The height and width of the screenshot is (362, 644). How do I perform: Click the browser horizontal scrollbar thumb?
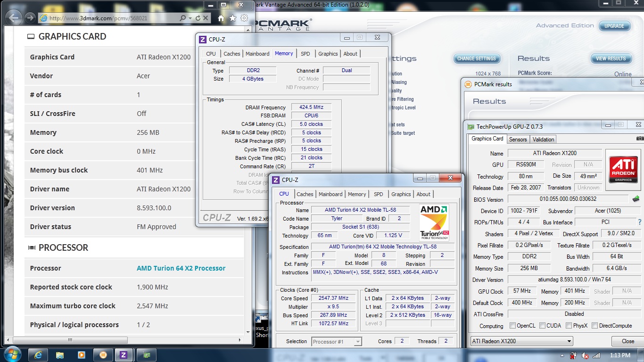pos(71,340)
